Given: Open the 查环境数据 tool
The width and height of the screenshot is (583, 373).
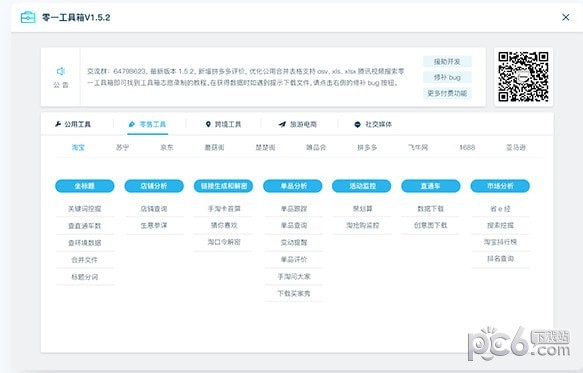Looking at the screenshot, I should [x=84, y=243].
